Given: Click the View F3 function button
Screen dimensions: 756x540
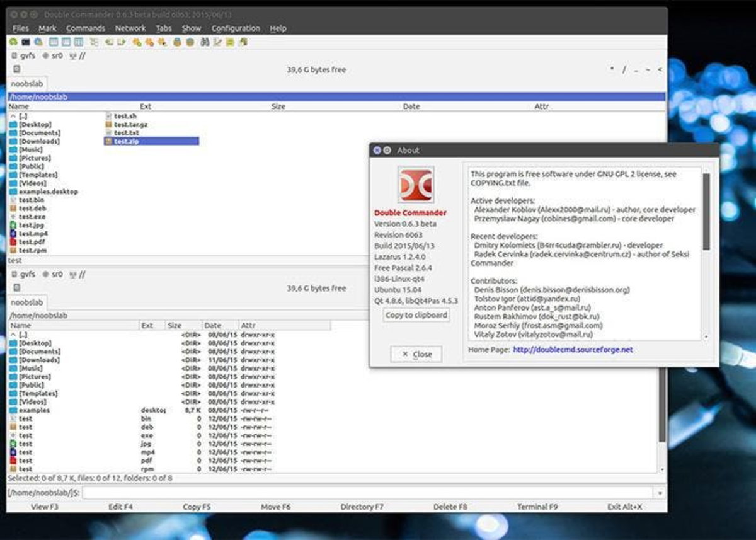Looking at the screenshot, I should point(45,507).
